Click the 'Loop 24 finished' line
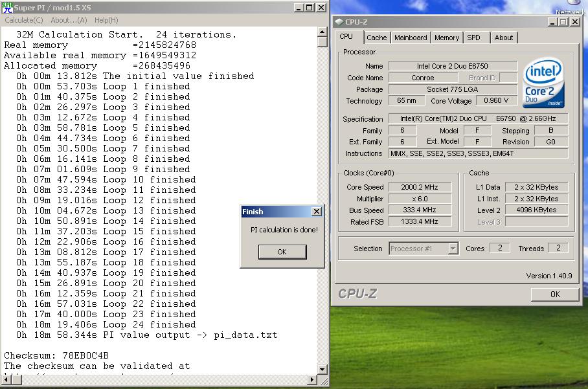Image resolution: width=588 pixels, height=389 pixels. pos(106,324)
